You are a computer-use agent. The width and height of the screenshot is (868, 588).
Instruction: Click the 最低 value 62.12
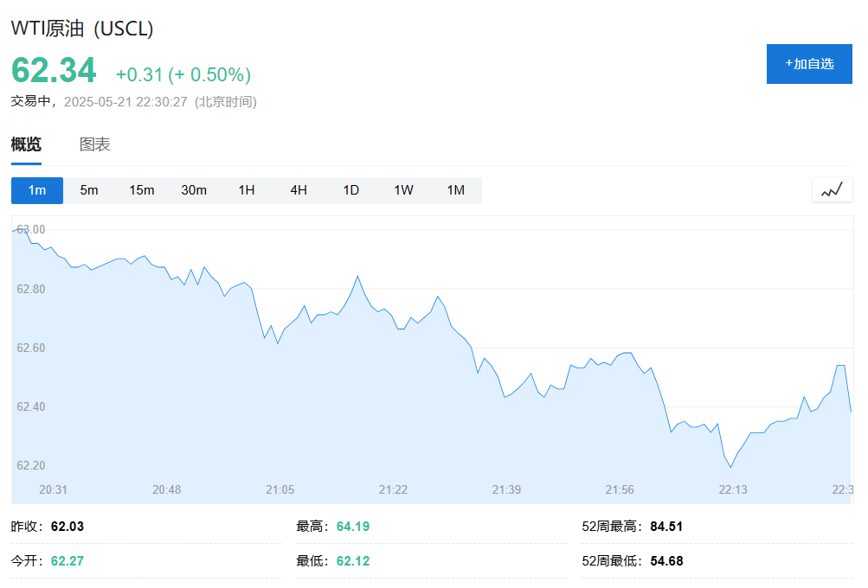click(x=353, y=561)
